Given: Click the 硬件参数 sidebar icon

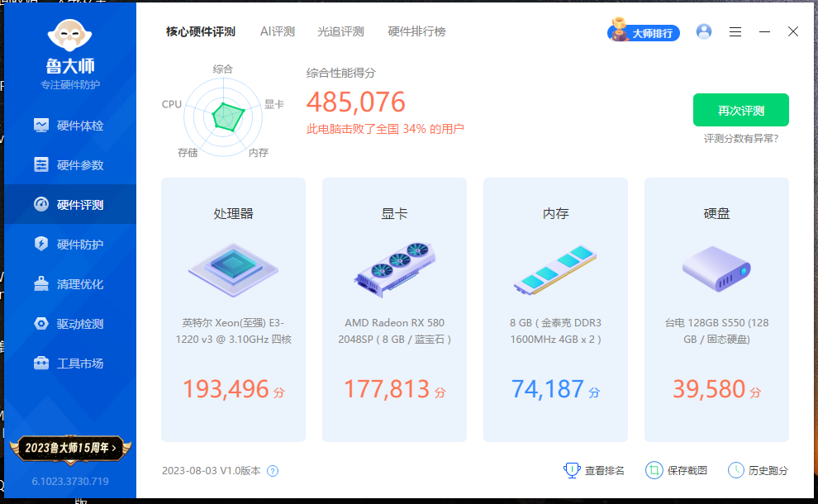Looking at the screenshot, I should [41, 165].
